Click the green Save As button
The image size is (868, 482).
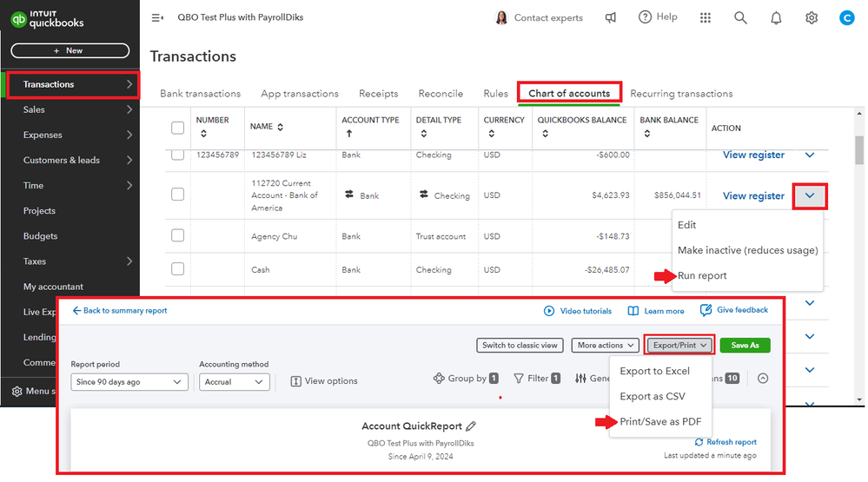click(x=745, y=345)
